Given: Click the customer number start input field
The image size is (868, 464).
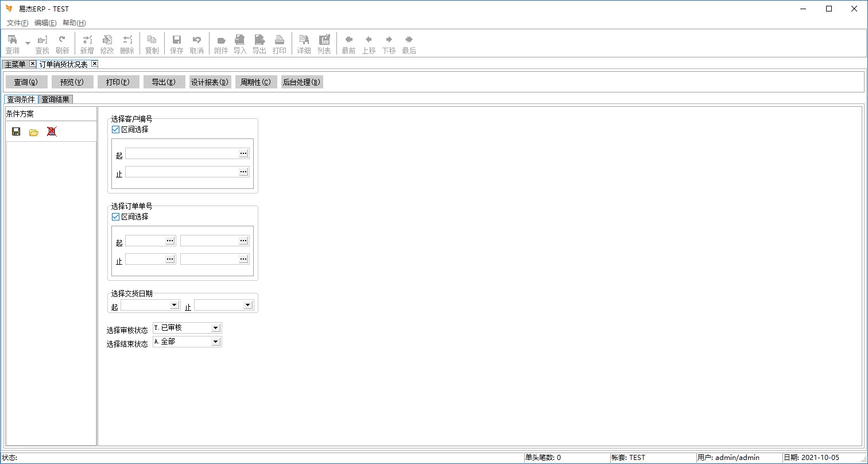Looking at the screenshot, I should click(x=181, y=153).
